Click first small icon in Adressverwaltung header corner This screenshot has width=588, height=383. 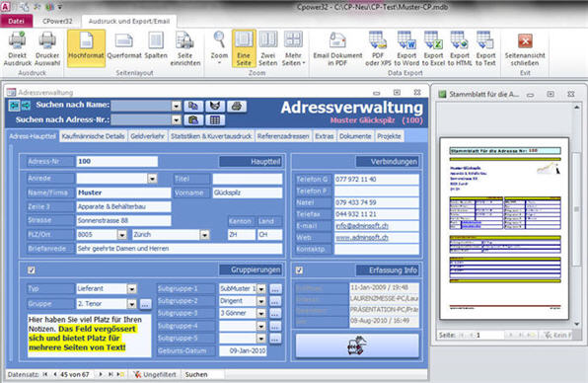pos(14,106)
